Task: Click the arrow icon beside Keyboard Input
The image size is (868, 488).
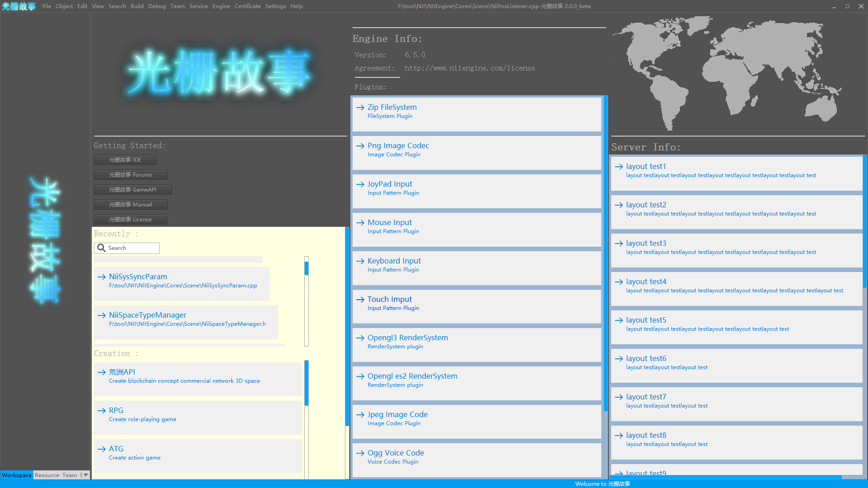Action: click(x=360, y=261)
